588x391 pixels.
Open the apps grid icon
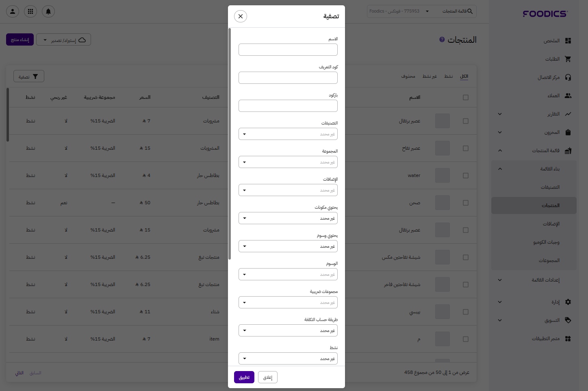30,11
